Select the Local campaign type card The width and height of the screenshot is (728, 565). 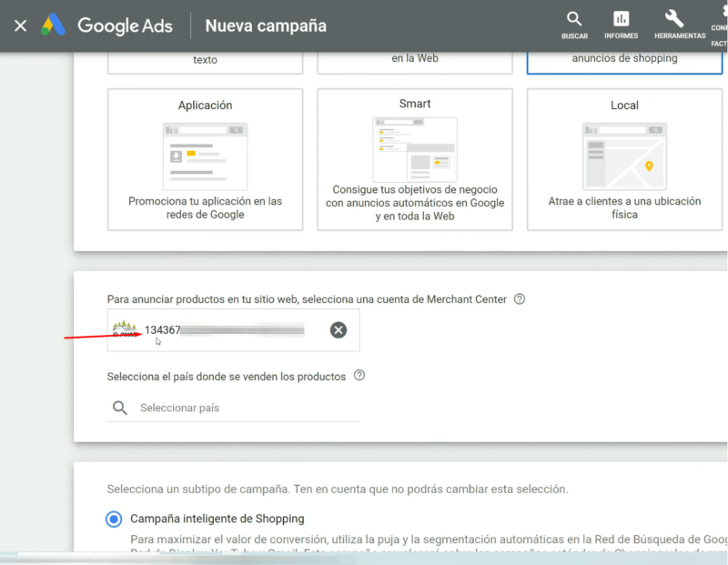click(x=624, y=160)
